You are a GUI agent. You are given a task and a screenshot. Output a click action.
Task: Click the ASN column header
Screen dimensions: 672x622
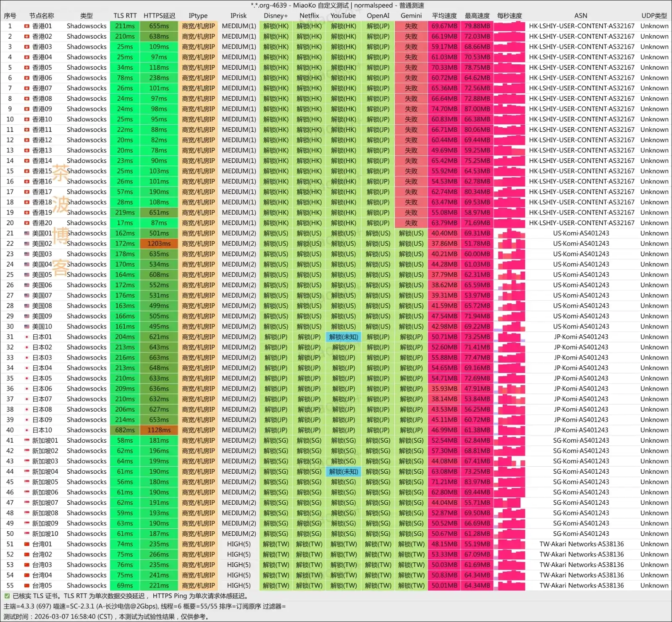(x=580, y=16)
